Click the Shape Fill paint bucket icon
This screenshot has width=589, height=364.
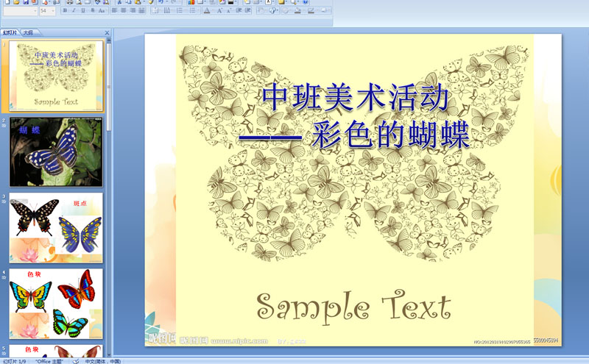pyautogui.click(x=297, y=10)
